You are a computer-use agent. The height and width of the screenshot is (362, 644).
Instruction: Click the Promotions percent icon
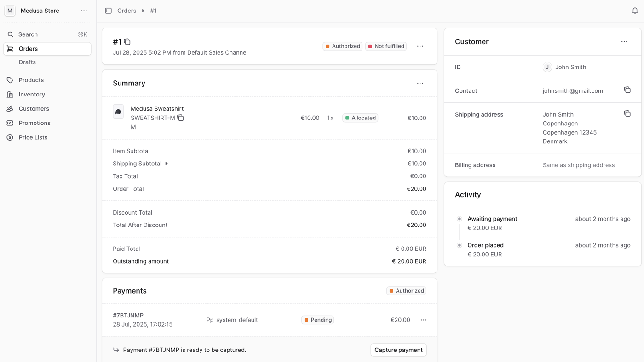[10, 123]
